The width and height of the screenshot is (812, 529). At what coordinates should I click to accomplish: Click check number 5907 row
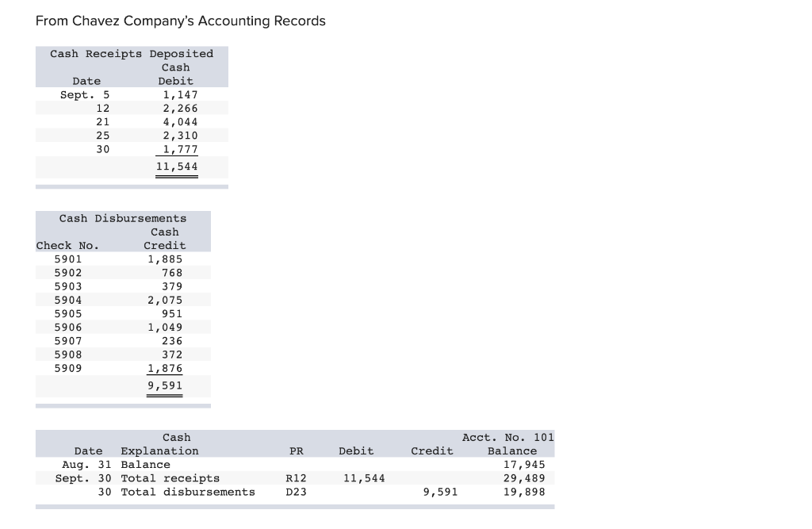[123, 341]
